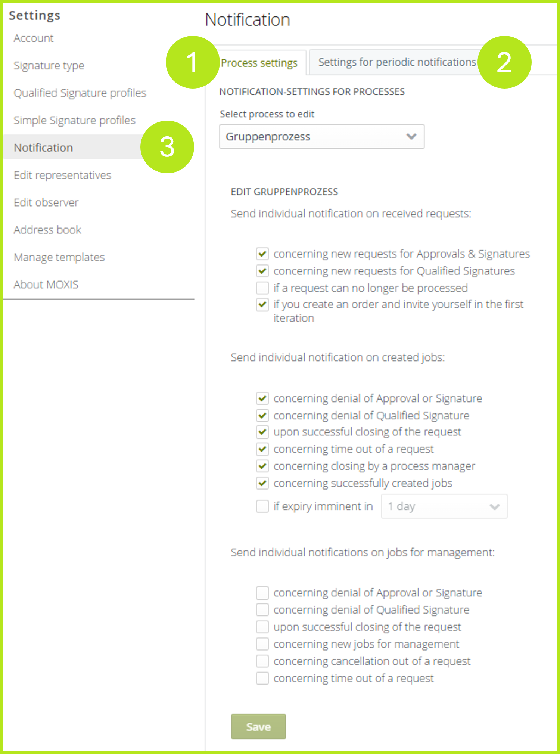Uncheck 'concerning closing by a process manager'
Viewport: 560px width, 754px height.
pyautogui.click(x=262, y=466)
